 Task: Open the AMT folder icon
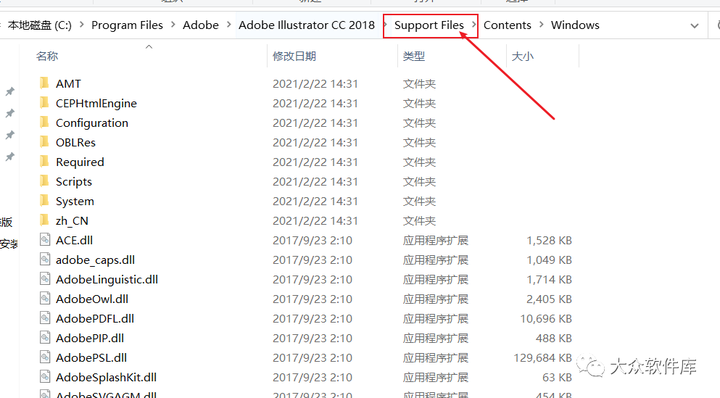45,83
